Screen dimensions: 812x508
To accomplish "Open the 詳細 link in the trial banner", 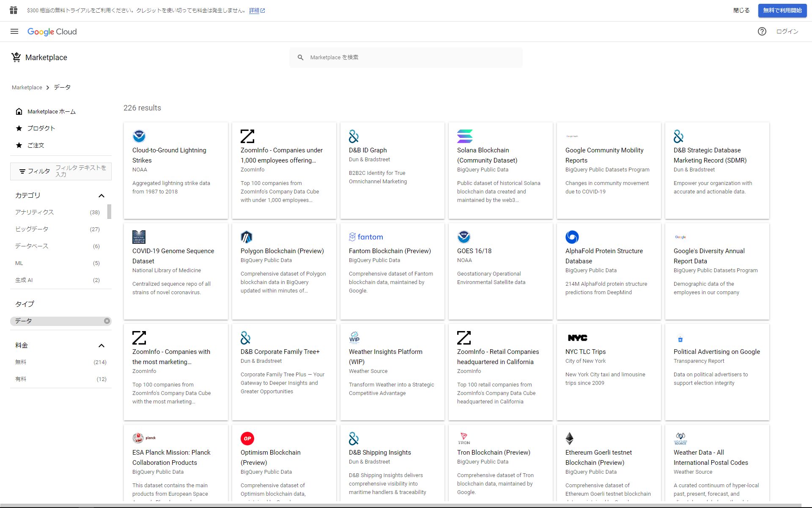I will (x=254, y=10).
